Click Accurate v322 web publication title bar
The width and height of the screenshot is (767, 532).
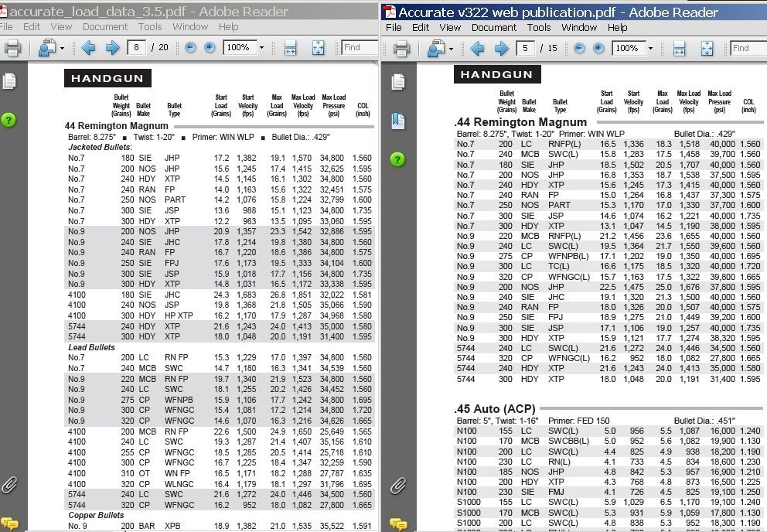point(574,12)
